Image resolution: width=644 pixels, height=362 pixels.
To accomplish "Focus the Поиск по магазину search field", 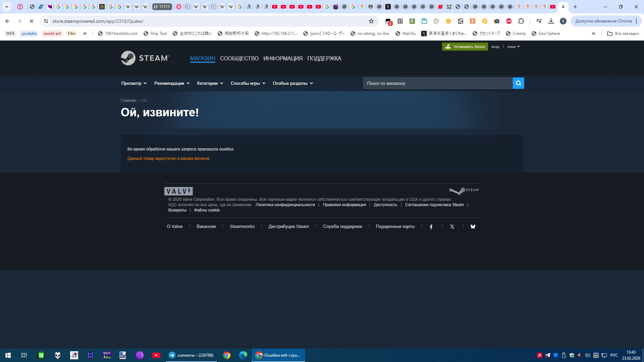I will [x=438, y=83].
